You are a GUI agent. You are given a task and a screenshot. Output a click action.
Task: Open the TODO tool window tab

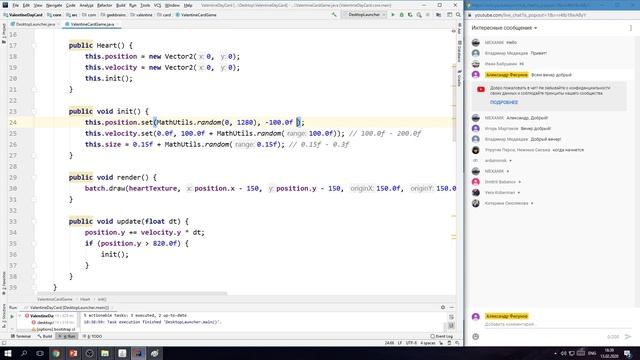point(93,336)
